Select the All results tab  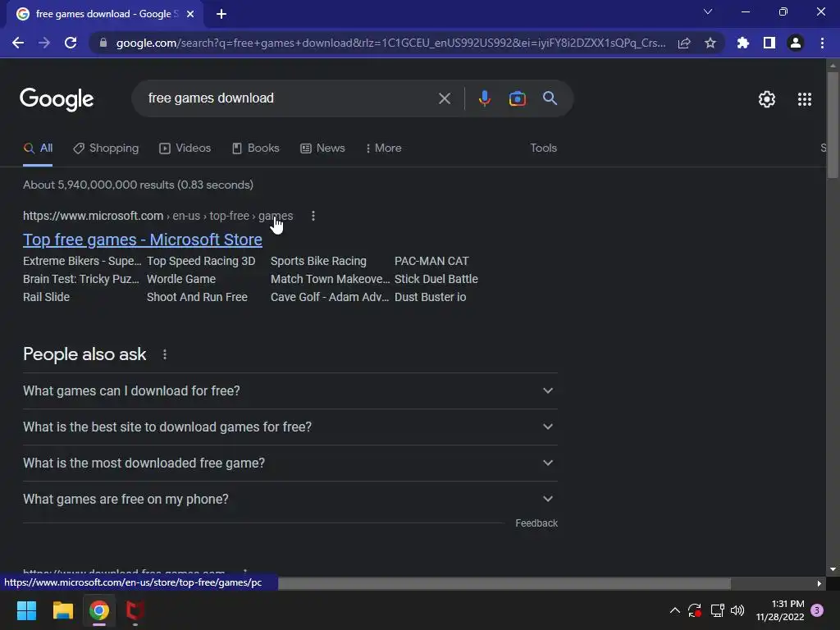(x=38, y=148)
